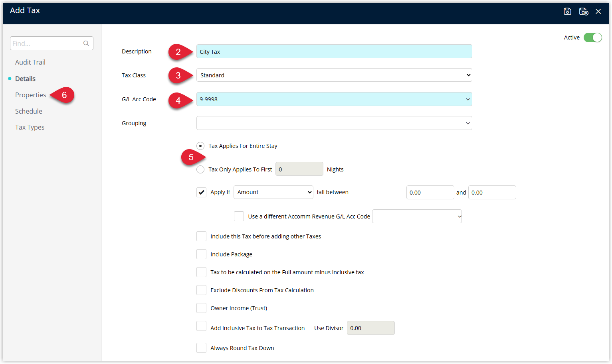Screen dimensions: 612x364
Task: Click the amount field after 'and'
Action: tap(492, 193)
